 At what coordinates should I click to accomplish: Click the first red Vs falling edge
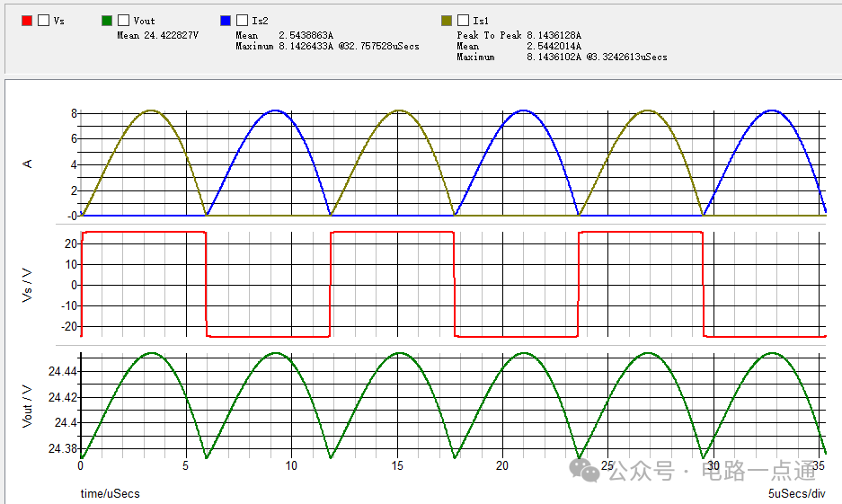(x=206, y=285)
